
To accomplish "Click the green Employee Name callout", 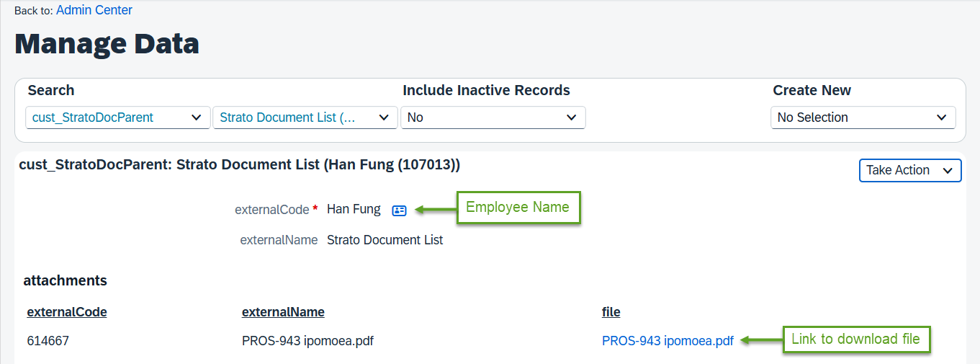I will click(518, 208).
